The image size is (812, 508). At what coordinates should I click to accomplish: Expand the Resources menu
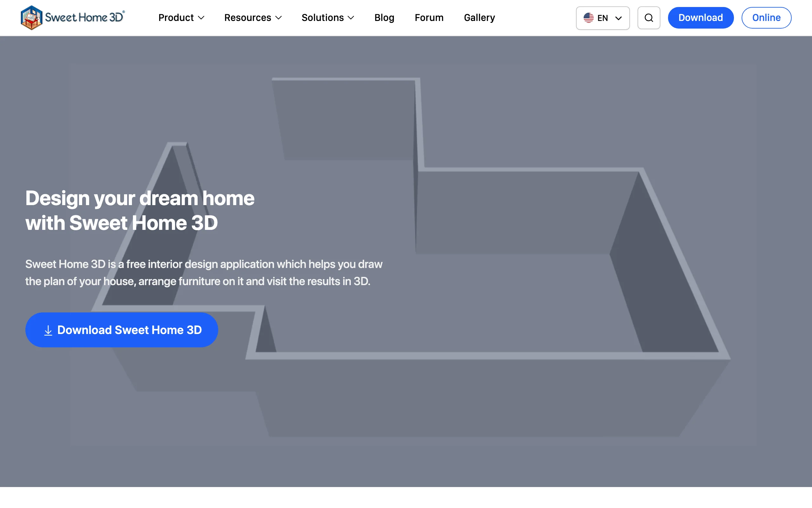(x=253, y=17)
